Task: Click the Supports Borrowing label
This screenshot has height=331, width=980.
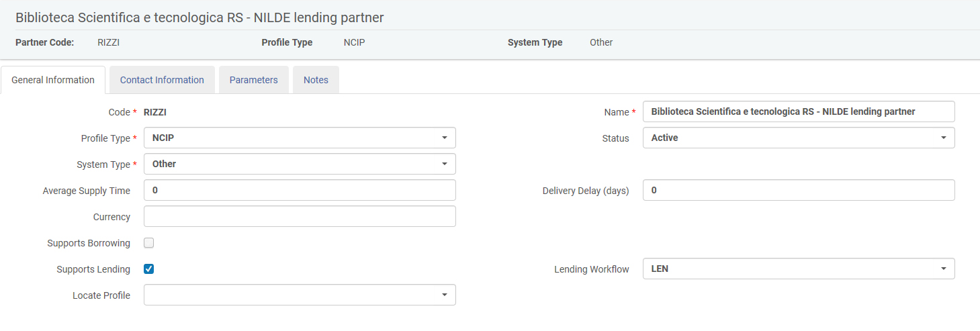Action: pos(89,243)
